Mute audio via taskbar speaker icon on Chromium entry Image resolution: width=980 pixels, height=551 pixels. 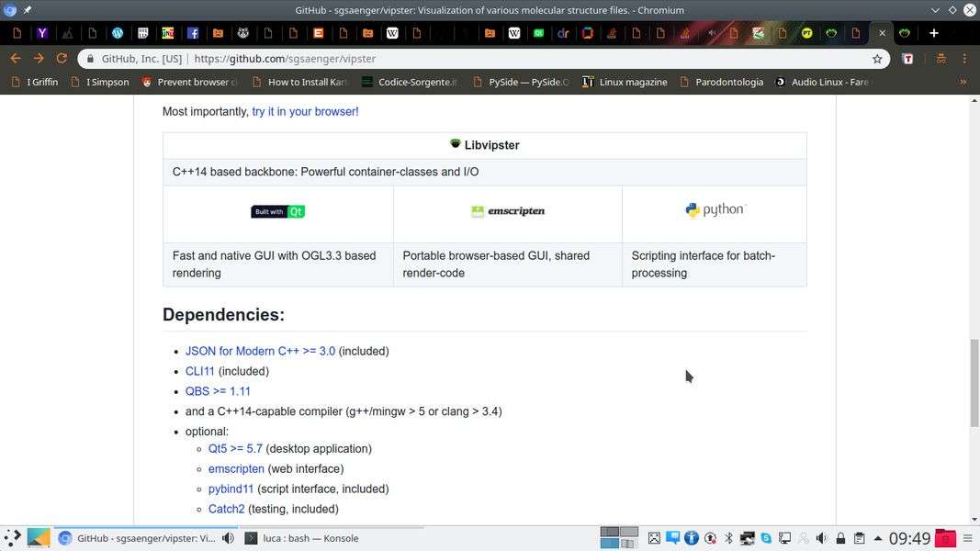[228, 538]
